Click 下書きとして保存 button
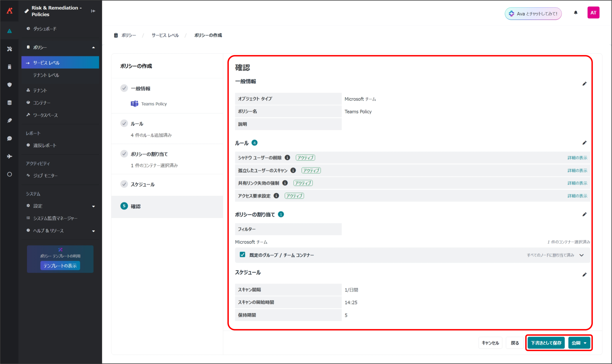 [x=546, y=343]
